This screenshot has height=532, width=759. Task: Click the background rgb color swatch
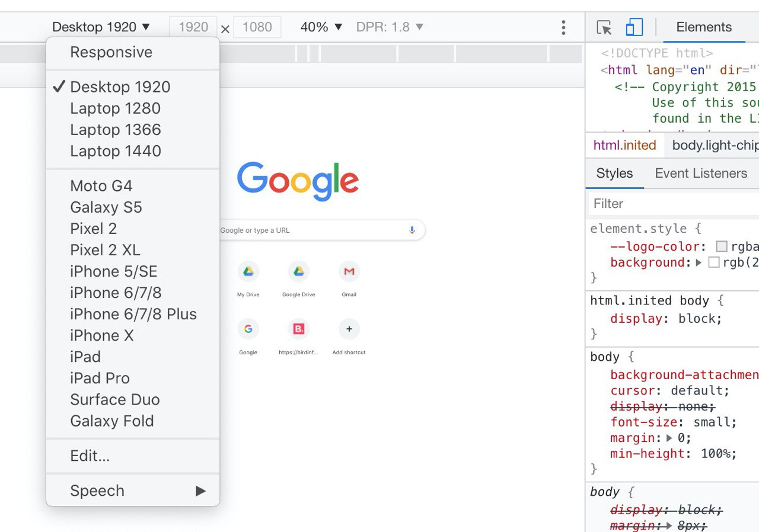point(714,262)
